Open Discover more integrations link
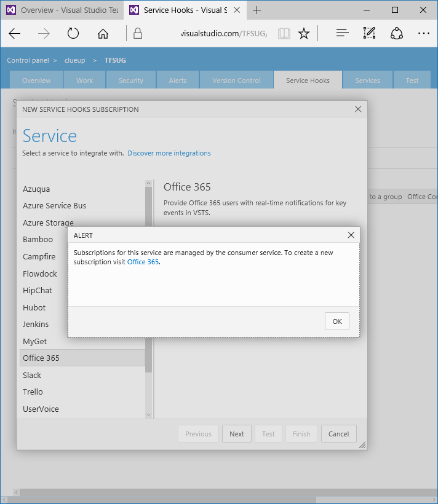Viewport: 438px width, 504px height. 169,153
